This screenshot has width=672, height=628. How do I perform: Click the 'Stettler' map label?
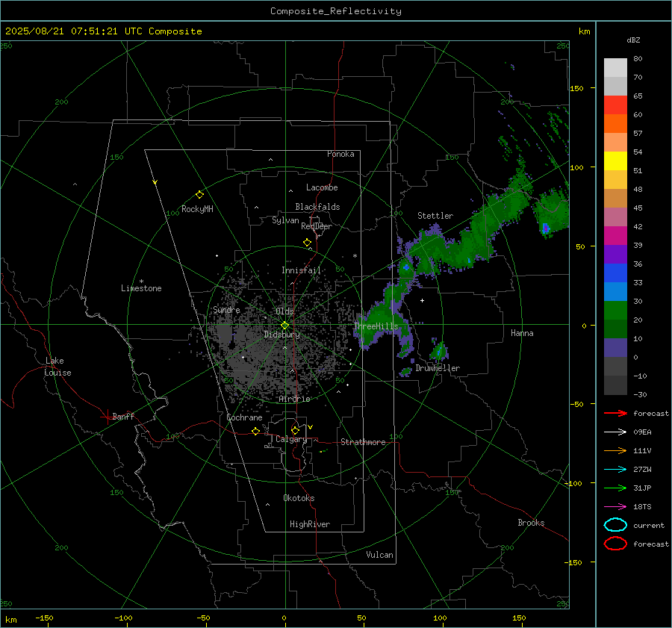coord(435,216)
